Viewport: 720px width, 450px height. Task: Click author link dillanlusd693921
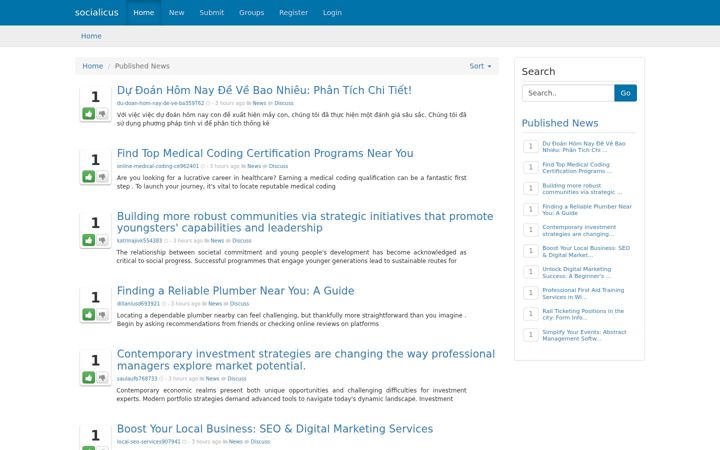[x=138, y=304]
